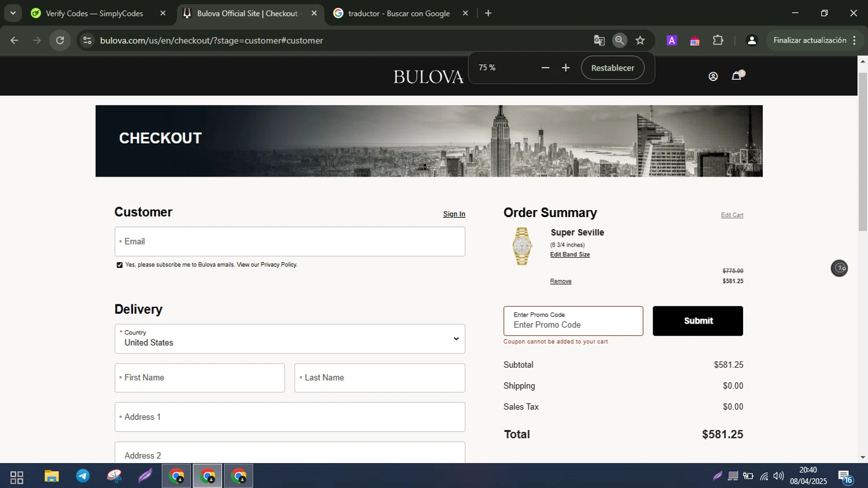The image size is (868, 488).
Task: Click the accessibility widget icon
Action: [839, 268]
